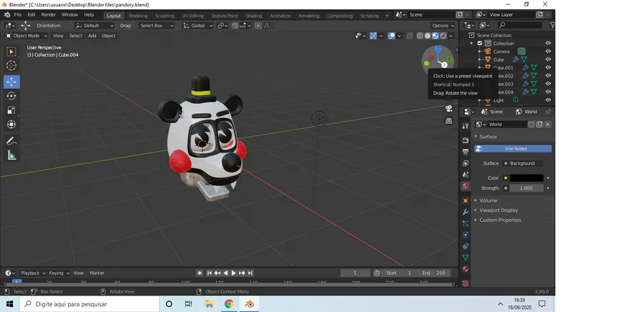Click the black world Color swatch

527,177
